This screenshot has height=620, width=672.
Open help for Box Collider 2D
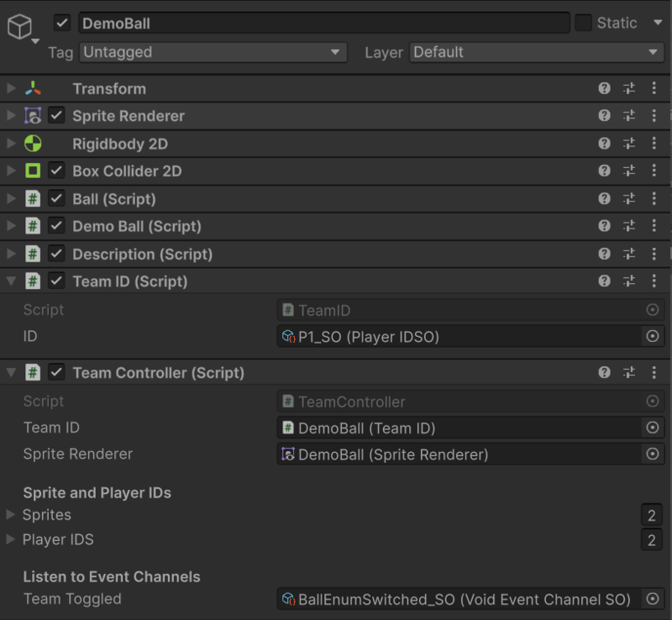(x=604, y=171)
